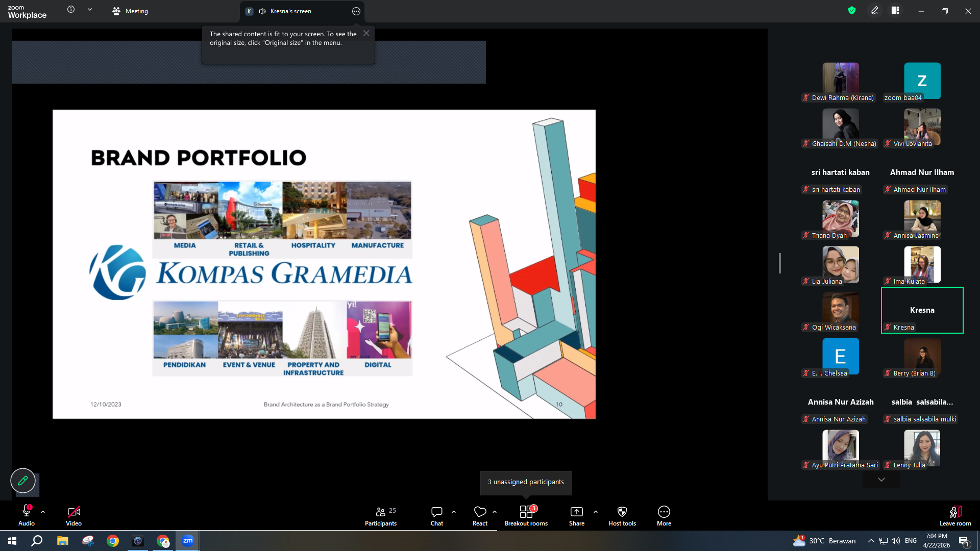Open Kresna's screen share options menu
Viewport: 980px width, 551px height.
tap(356, 11)
